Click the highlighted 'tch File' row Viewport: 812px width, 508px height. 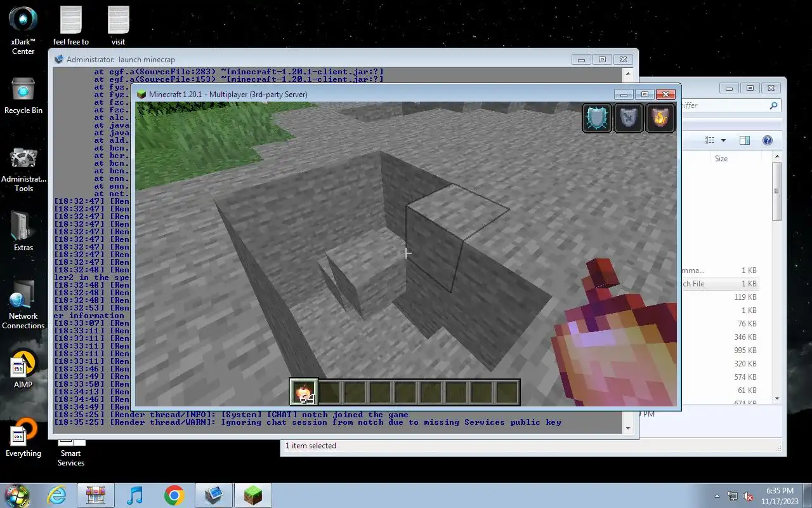pos(719,284)
